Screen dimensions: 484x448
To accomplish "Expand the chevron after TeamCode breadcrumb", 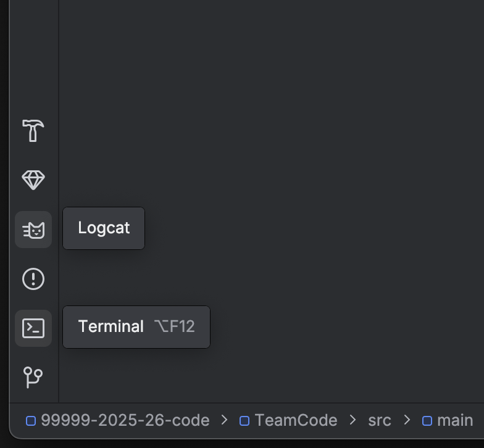I will tap(353, 420).
